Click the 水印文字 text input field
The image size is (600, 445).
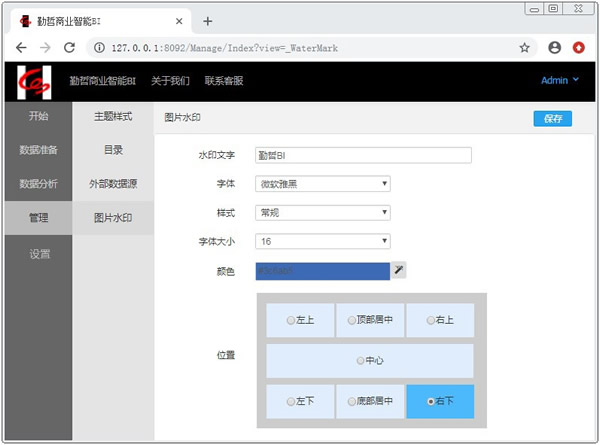(x=363, y=155)
